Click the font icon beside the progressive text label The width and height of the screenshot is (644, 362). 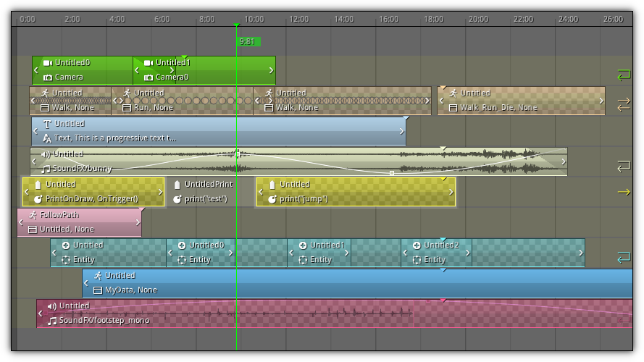point(47,138)
